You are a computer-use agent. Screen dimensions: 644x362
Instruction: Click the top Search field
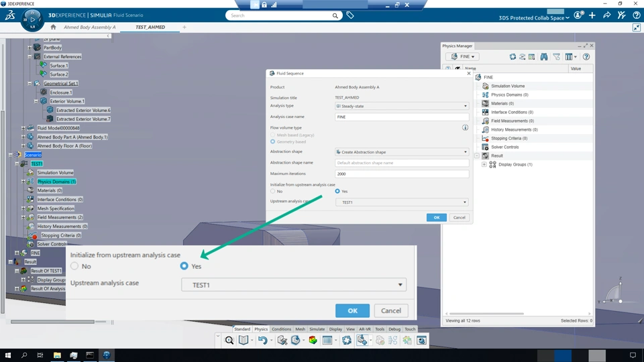click(x=283, y=15)
